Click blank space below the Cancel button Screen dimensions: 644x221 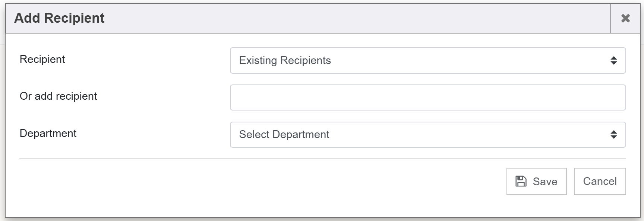[599, 206]
